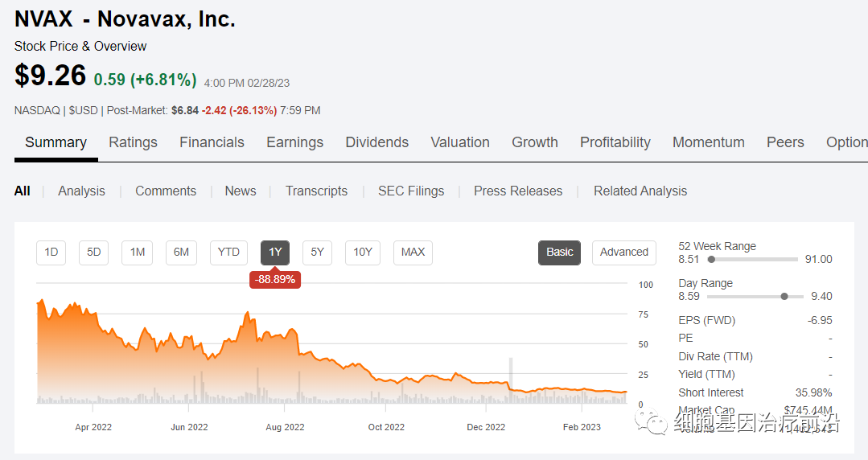Screen dimensions: 868x460
Task: Select the 1D chart range
Action: coord(51,252)
